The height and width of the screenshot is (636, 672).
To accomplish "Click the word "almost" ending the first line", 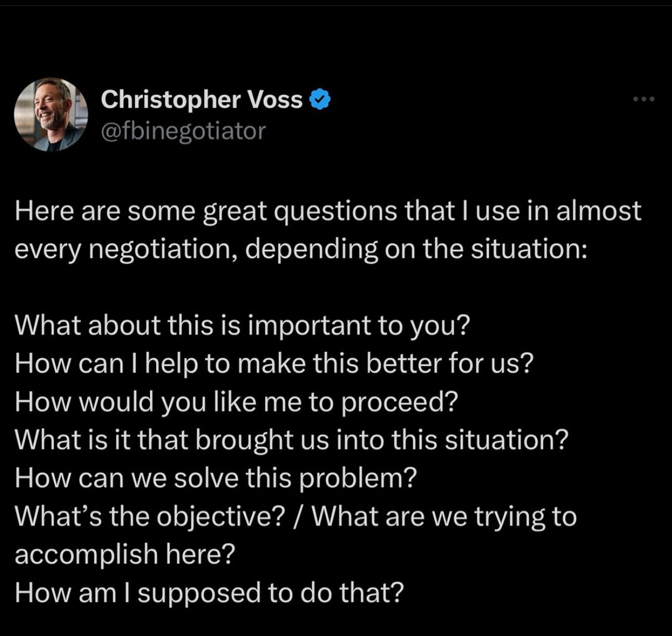I will point(599,212).
